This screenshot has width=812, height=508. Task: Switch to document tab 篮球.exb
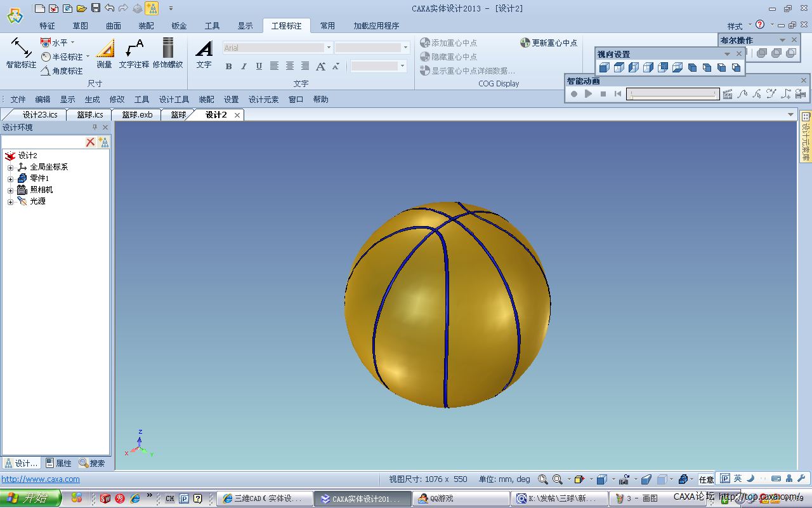pyautogui.click(x=137, y=115)
